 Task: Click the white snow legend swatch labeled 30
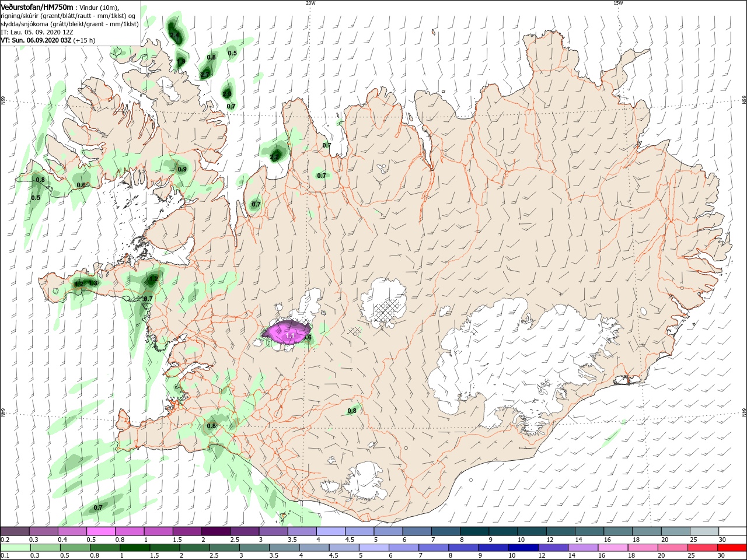click(x=732, y=531)
